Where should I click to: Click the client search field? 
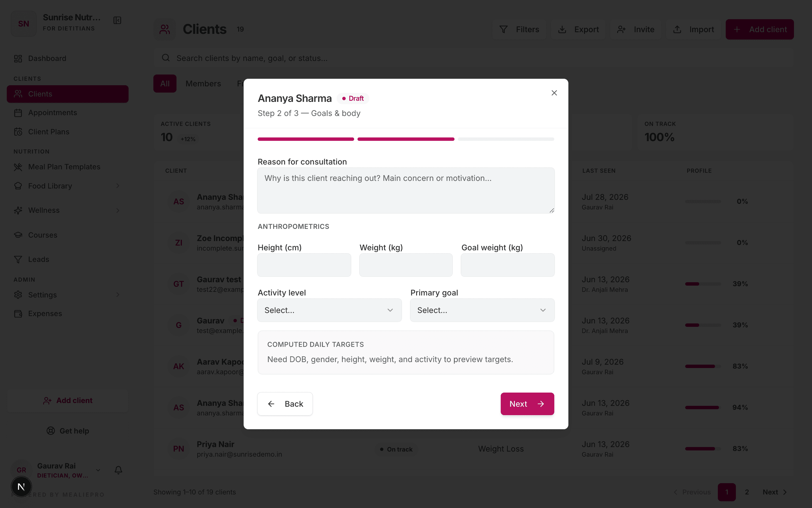473,58
